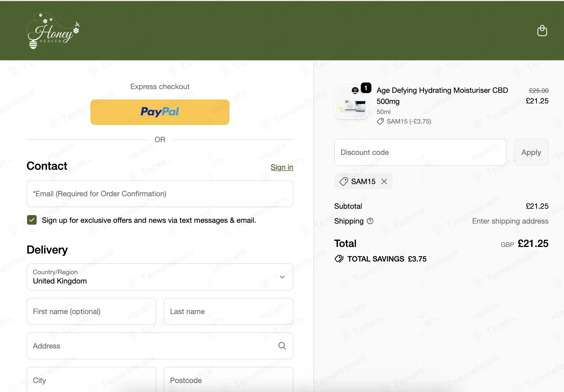564x392 pixels.
Task: Click the First name optional field
Action: pos(91,311)
